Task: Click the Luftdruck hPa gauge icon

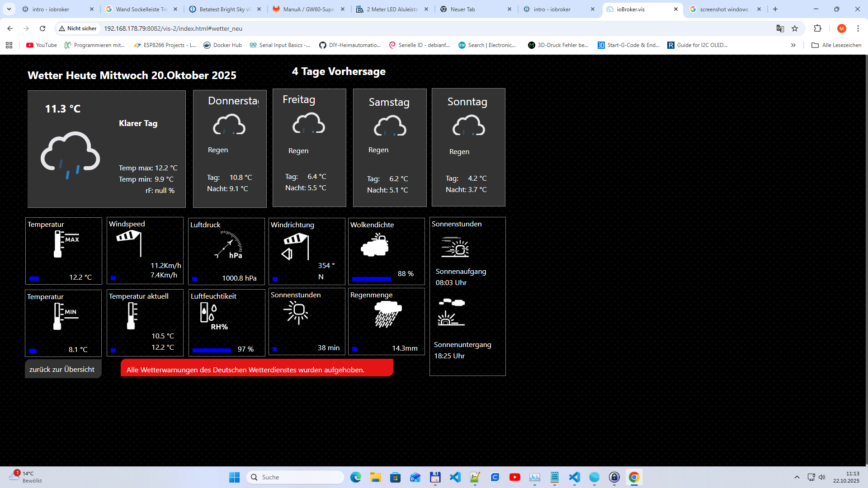Action: 229,245
